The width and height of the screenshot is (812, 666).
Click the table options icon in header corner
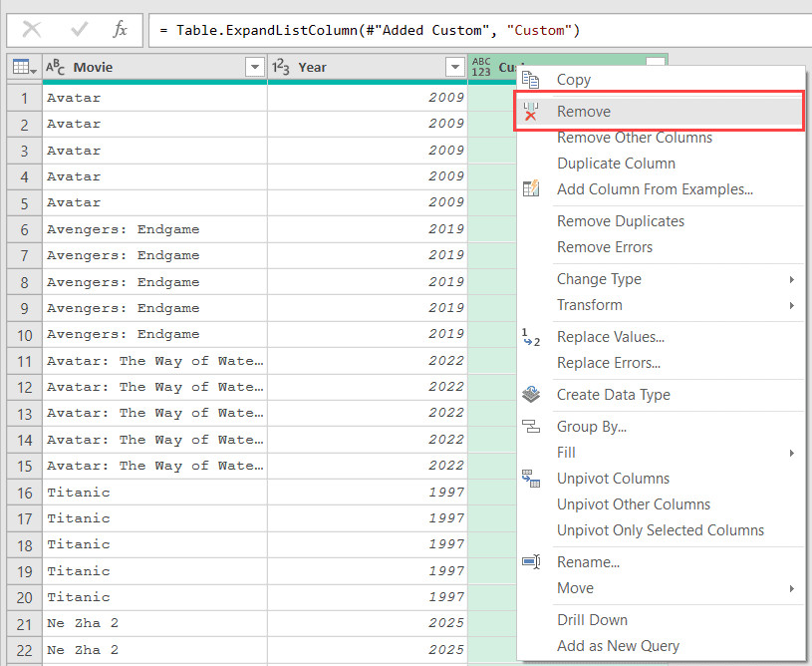point(24,68)
